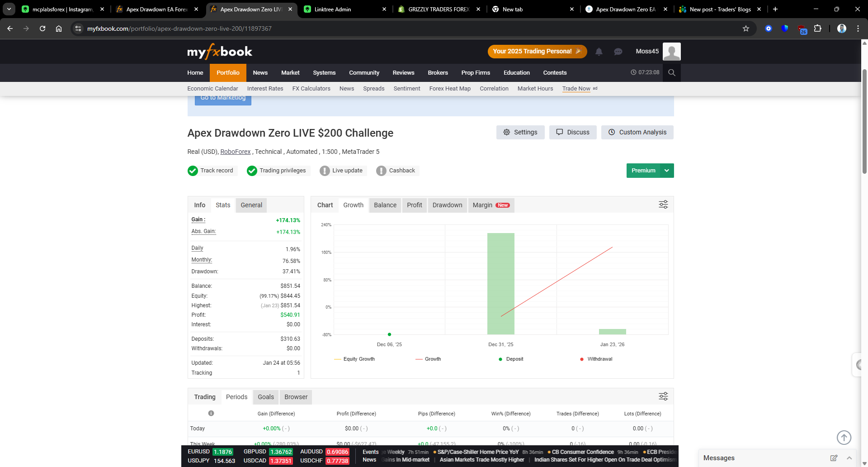Image resolution: width=868 pixels, height=467 pixels.
Task: Go back to previous page
Action: [x=10, y=29]
